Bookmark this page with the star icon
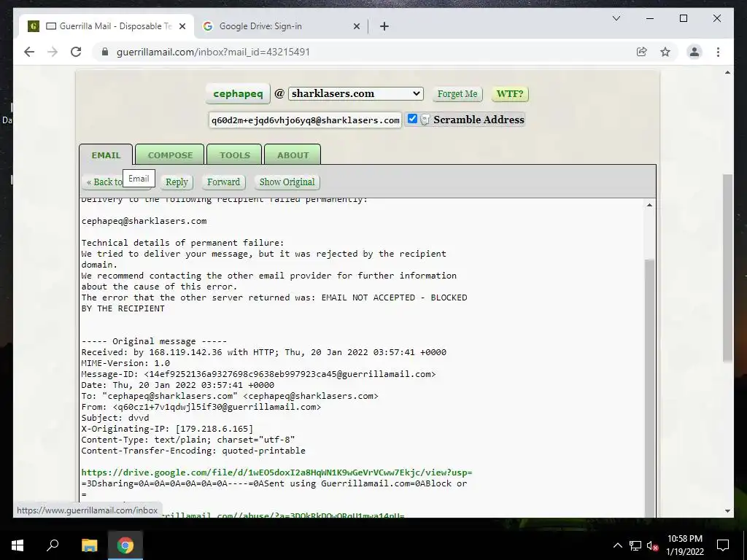The width and height of the screenshot is (747, 560). pyautogui.click(x=665, y=52)
